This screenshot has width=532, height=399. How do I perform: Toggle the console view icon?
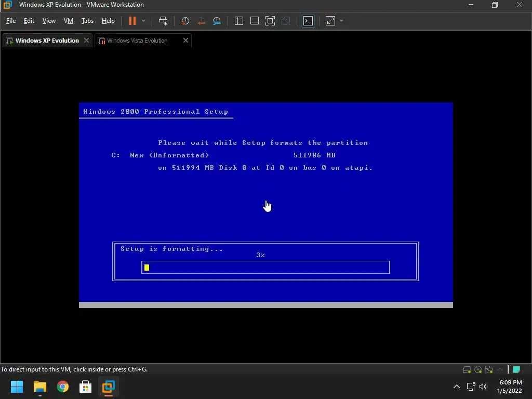coord(308,21)
